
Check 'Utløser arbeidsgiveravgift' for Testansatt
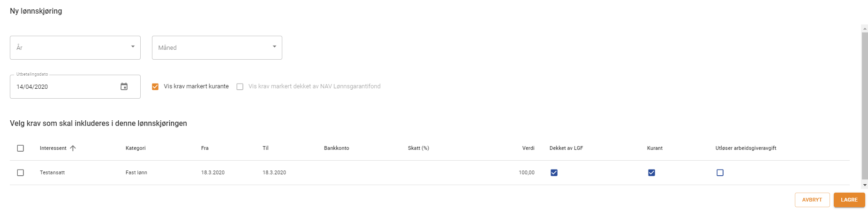point(720,172)
